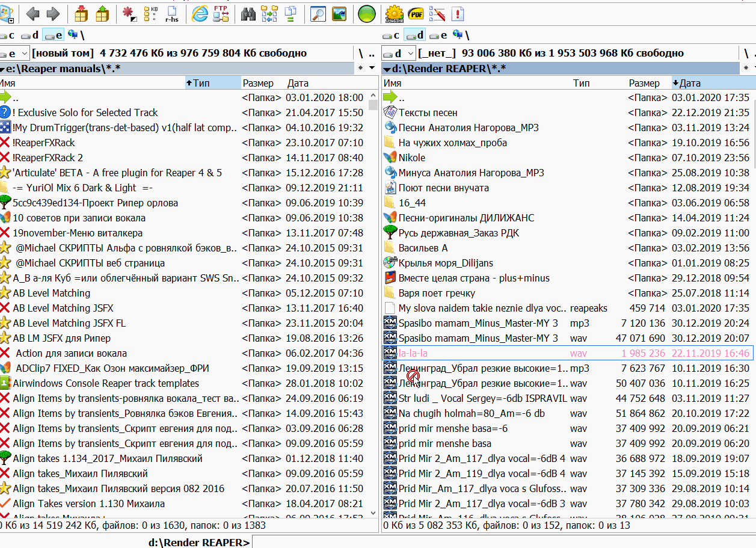Click the Unpack files toolbar icon
Image resolution: width=756 pixels, height=548 pixels.
(102, 13)
